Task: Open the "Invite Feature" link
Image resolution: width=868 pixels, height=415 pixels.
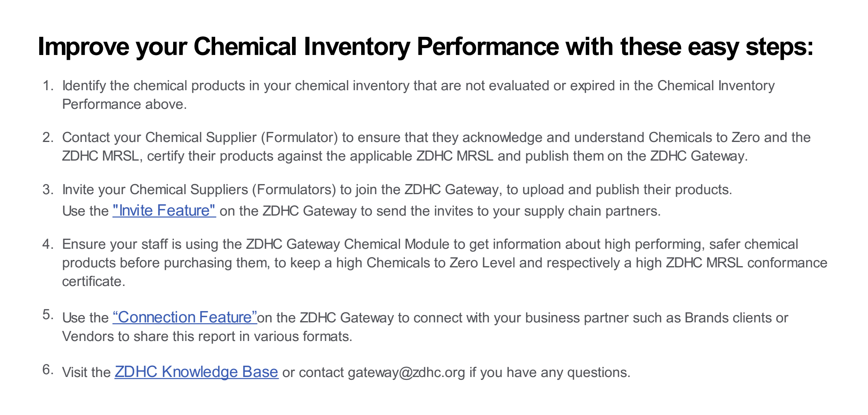Action: click(x=164, y=211)
